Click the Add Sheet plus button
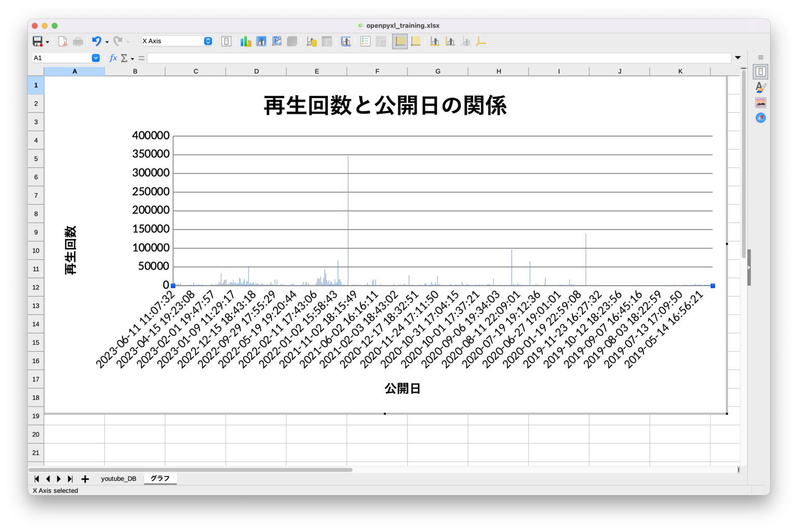This screenshot has width=798, height=532. (x=85, y=478)
